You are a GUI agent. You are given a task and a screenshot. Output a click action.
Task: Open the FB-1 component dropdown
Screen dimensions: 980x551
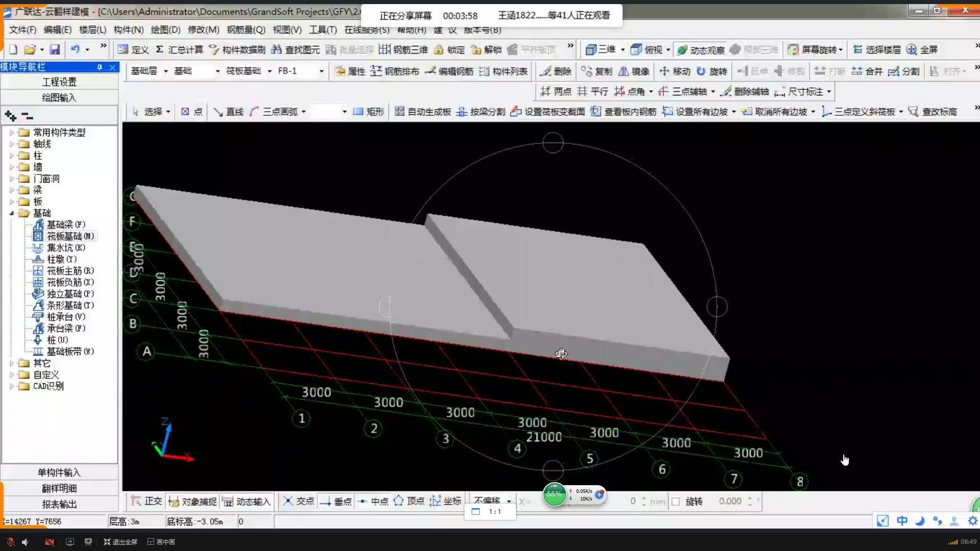[321, 71]
